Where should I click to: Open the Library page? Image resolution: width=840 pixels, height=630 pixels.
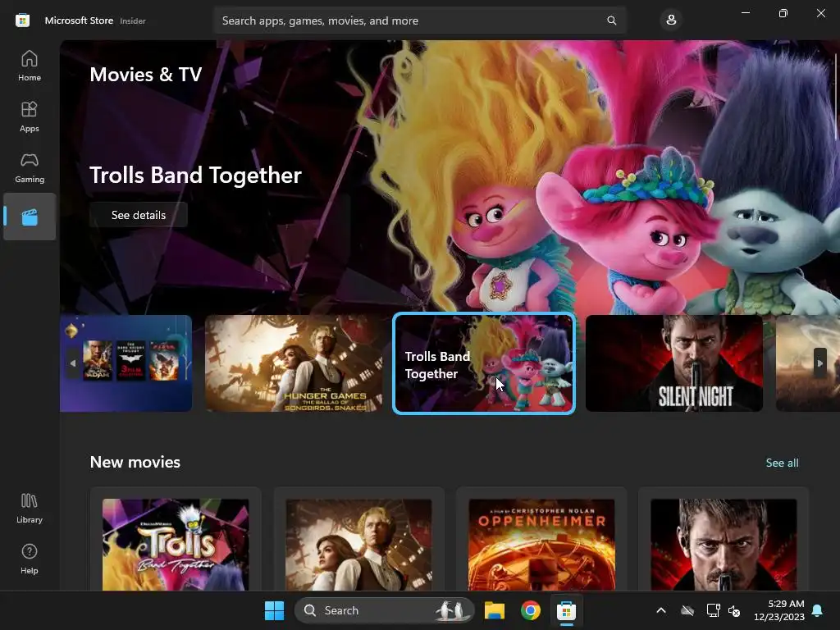(x=30, y=508)
